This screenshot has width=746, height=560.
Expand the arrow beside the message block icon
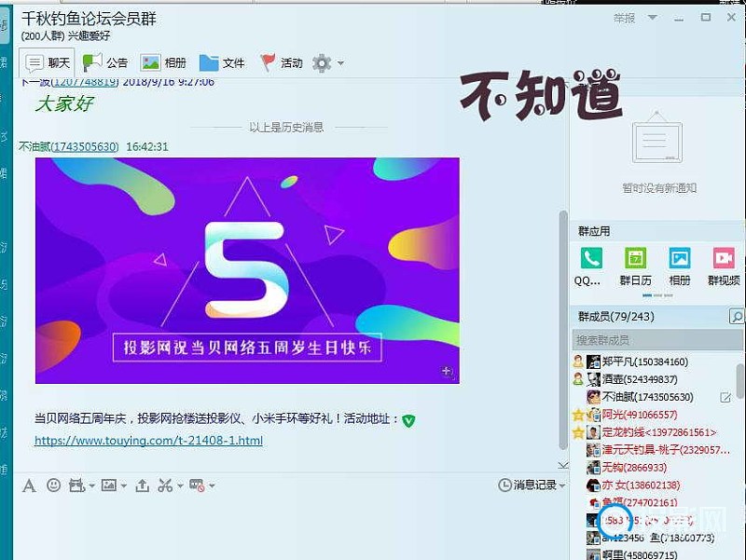click(x=212, y=485)
